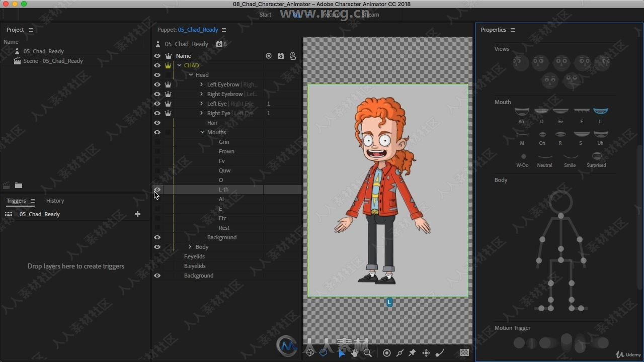Click the new folder icon in Project panel
The height and width of the screenshot is (362, 644).
[19, 186]
